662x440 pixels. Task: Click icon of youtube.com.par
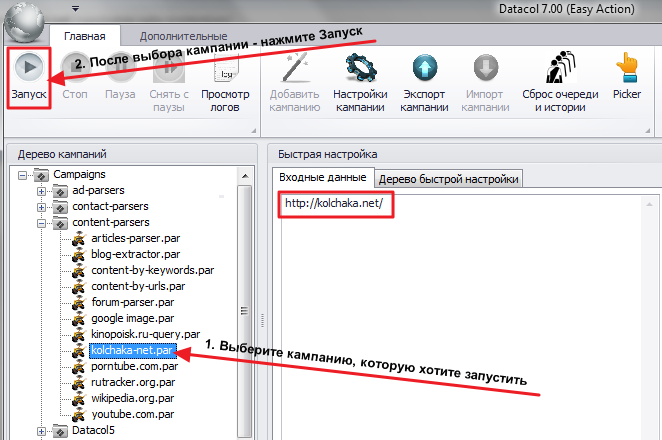(x=79, y=415)
